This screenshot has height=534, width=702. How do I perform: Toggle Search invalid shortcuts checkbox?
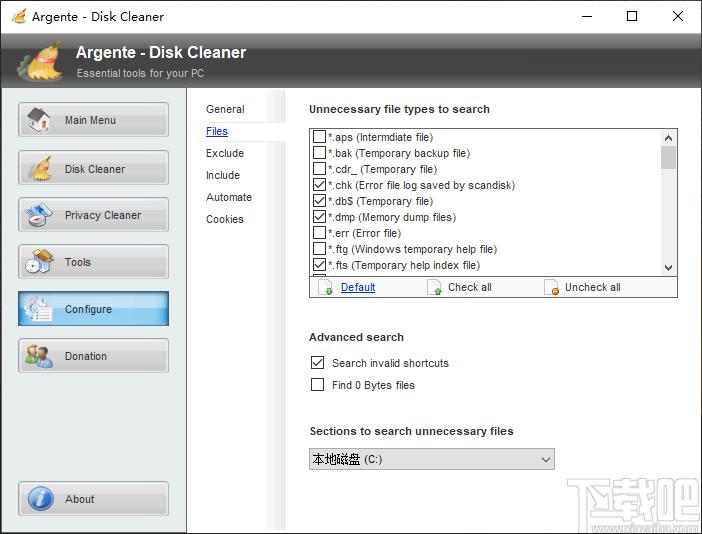coord(317,363)
